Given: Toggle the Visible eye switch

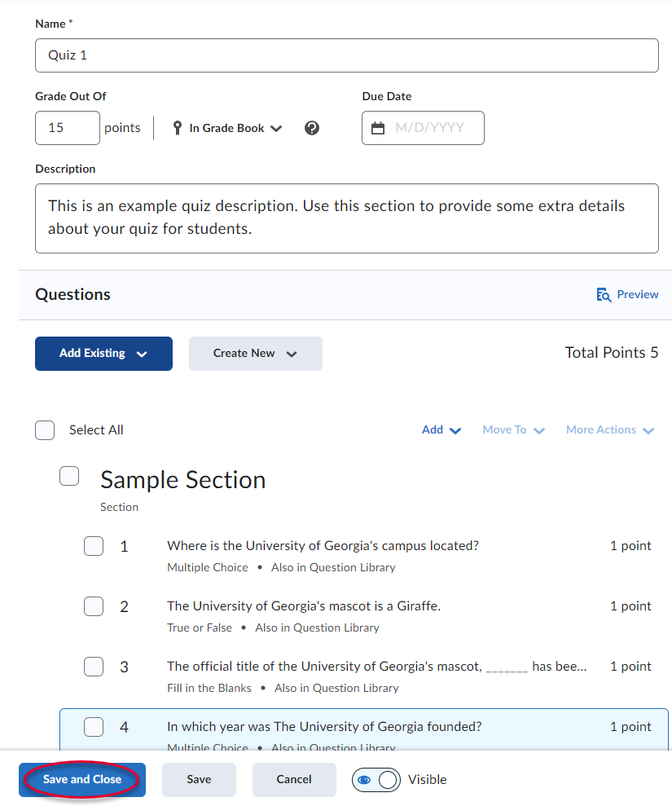Looking at the screenshot, I should pos(376,780).
